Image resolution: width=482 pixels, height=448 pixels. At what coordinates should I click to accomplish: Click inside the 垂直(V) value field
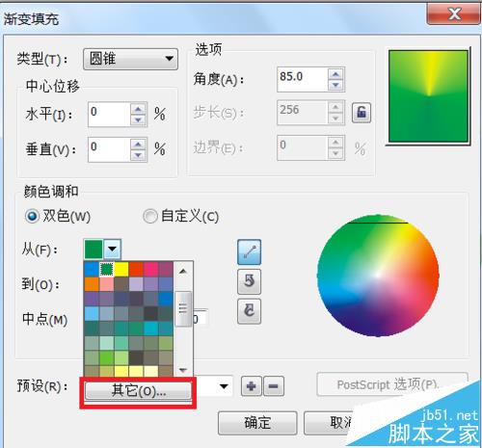click(x=109, y=149)
